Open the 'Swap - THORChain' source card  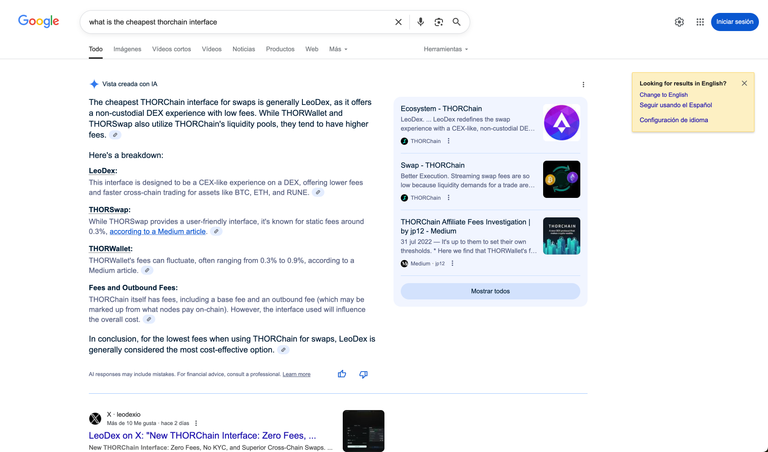432,166
